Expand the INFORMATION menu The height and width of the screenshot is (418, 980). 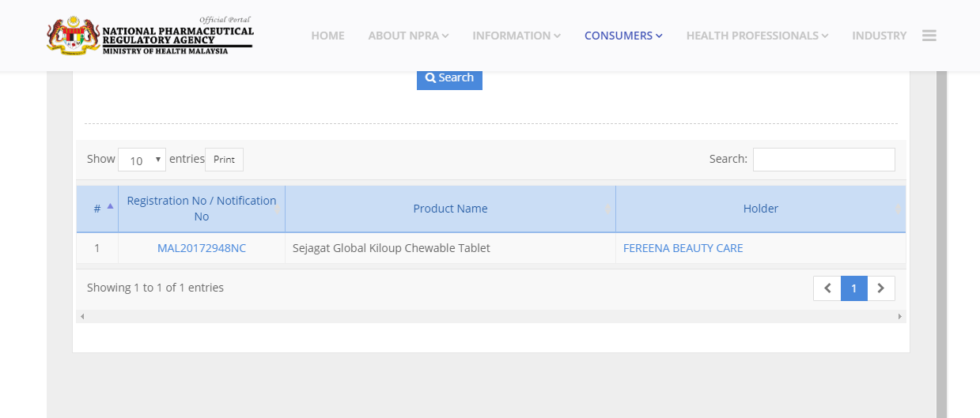coord(516,36)
